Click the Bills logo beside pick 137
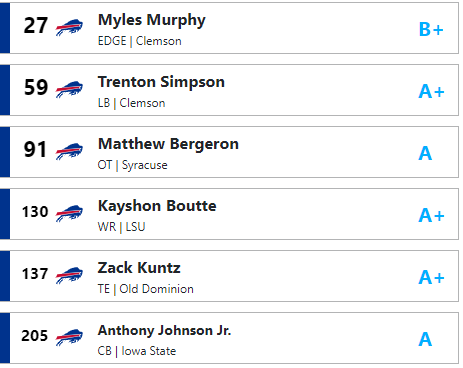 click(69, 275)
